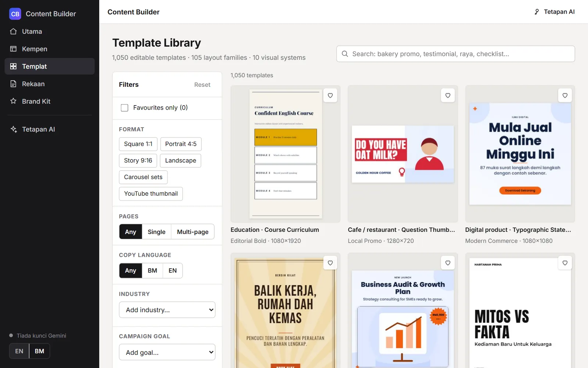Switch interface language to BM
The height and width of the screenshot is (368, 588).
pyautogui.click(x=39, y=351)
